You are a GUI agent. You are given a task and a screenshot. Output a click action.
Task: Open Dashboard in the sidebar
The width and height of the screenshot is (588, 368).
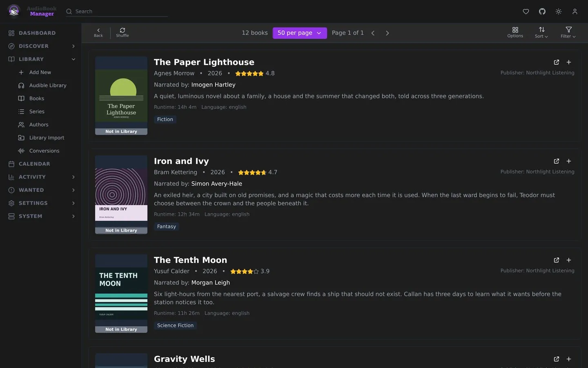[x=41, y=33]
